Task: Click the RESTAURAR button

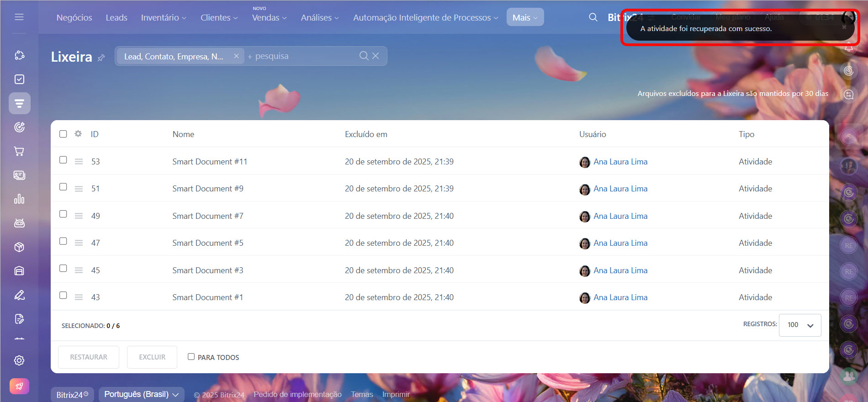Action: point(89,357)
